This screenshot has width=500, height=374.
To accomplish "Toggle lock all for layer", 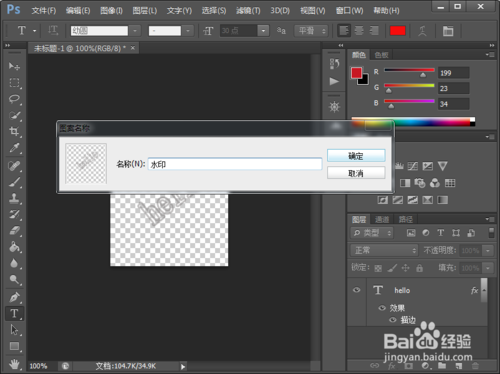I will tap(419, 268).
